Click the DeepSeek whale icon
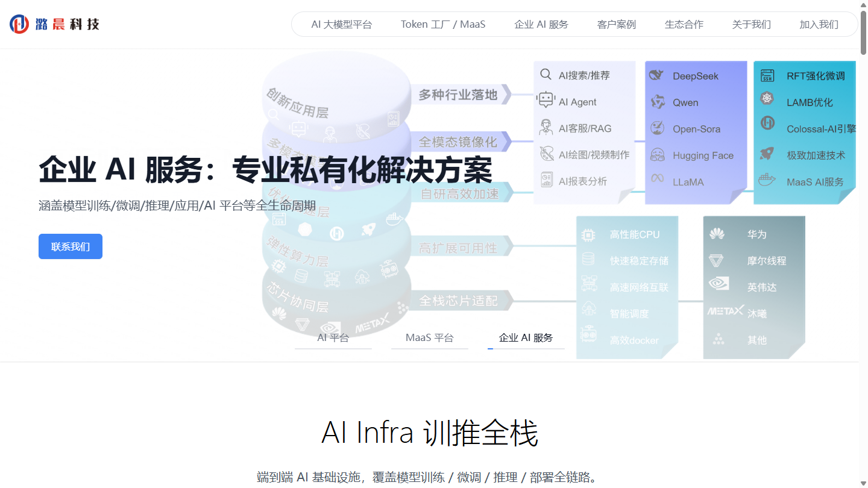The image size is (868, 488). tap(656, 76)
